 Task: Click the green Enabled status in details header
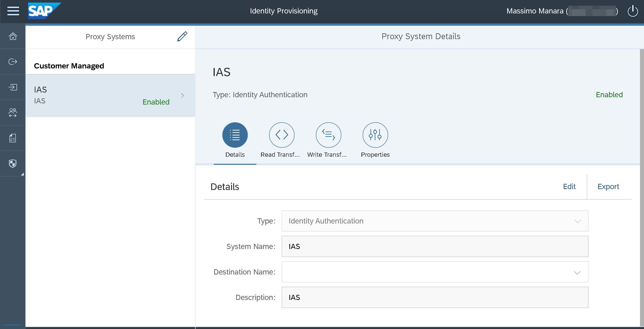[x=609, y=95]
